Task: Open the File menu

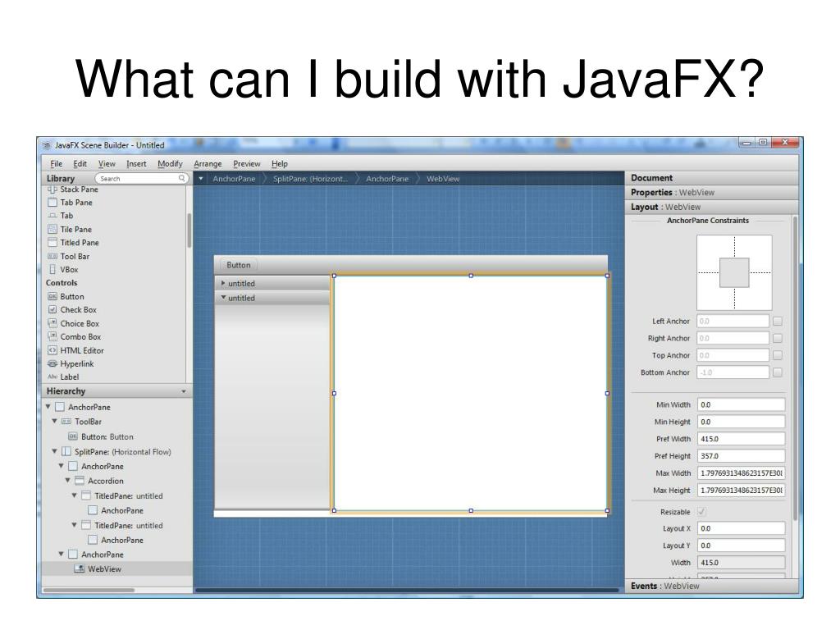Action: [x=57, y=164]
